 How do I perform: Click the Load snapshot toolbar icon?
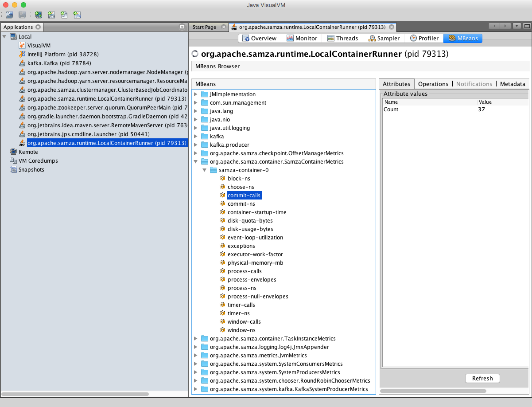(9, 15)
